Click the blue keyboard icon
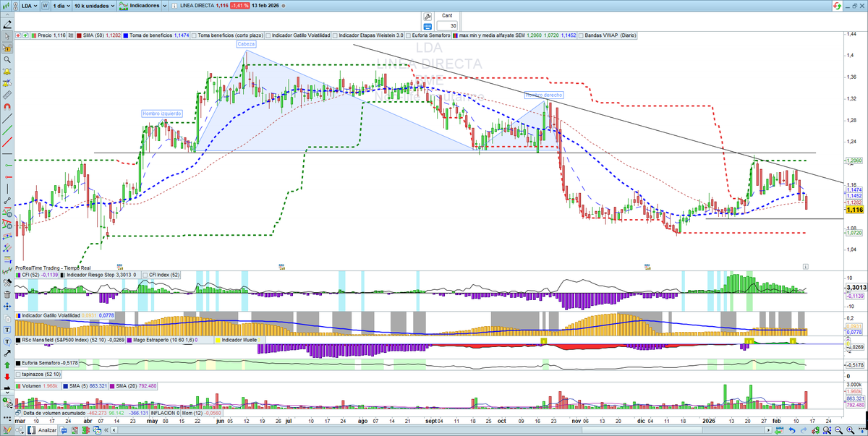Screen dimensions: 868x436 [x=427, y=27]
